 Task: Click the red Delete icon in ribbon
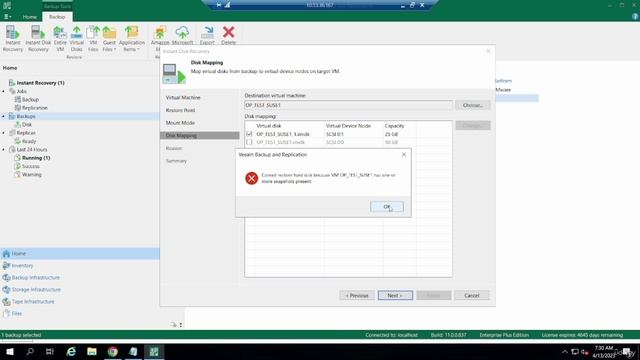(x=229, y=36)
